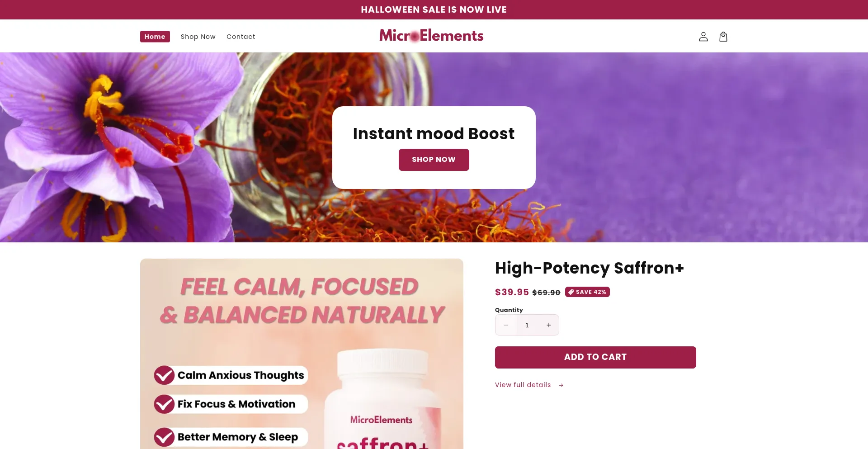Screen dimensions: 868x449
Task: Open the Shop Now menu link
Action: tap(198, 37)
